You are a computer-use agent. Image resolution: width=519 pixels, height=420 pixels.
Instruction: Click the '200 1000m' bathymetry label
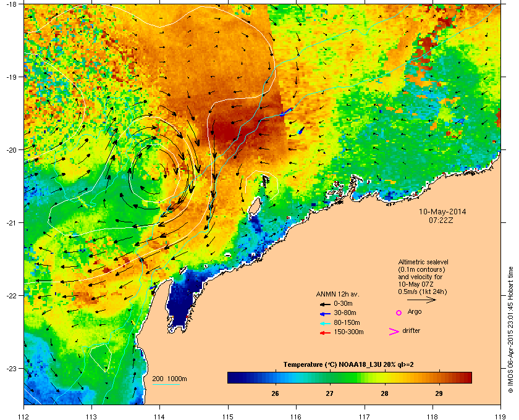169,379
